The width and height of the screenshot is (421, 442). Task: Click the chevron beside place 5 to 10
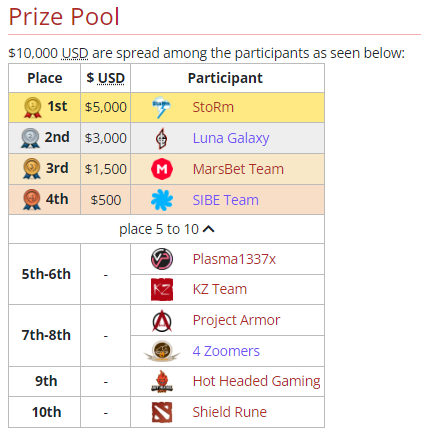click(209, 229)
